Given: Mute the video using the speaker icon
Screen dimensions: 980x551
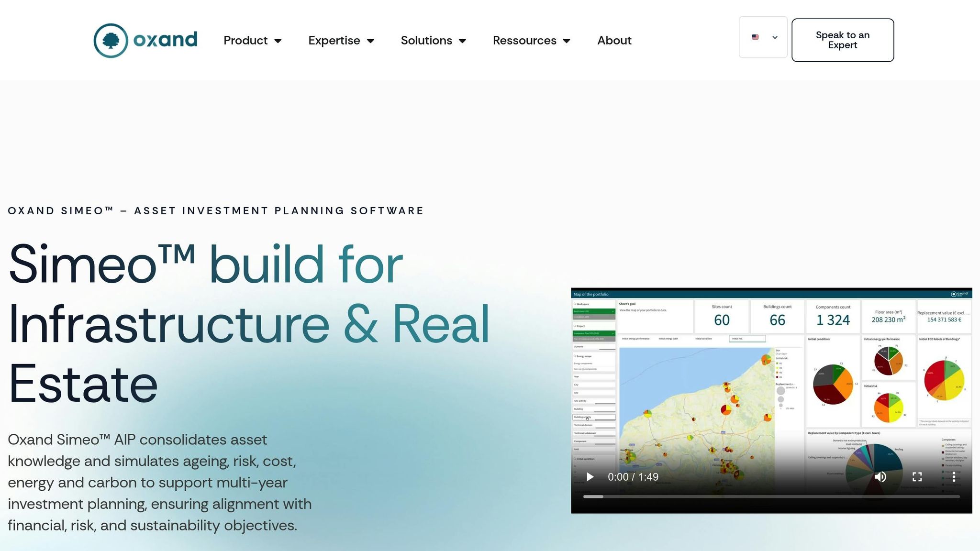Looking at the screenshot, I should point(880,477).
